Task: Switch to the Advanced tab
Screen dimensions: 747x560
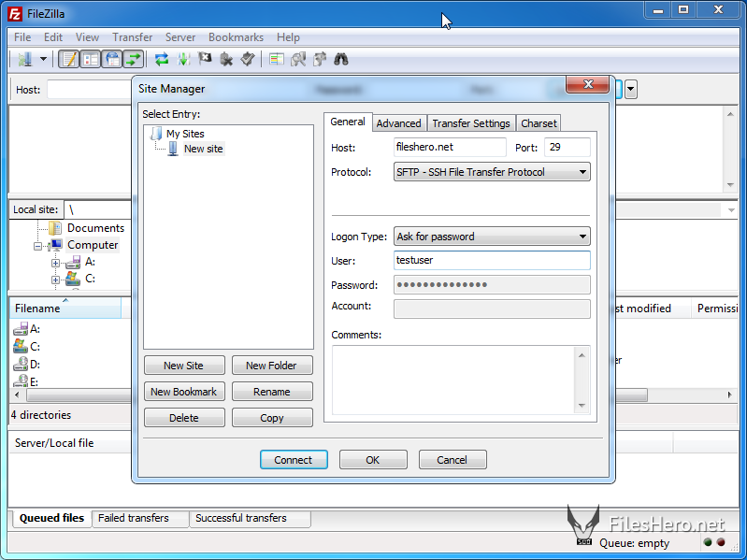Action: tap(399, 123)
